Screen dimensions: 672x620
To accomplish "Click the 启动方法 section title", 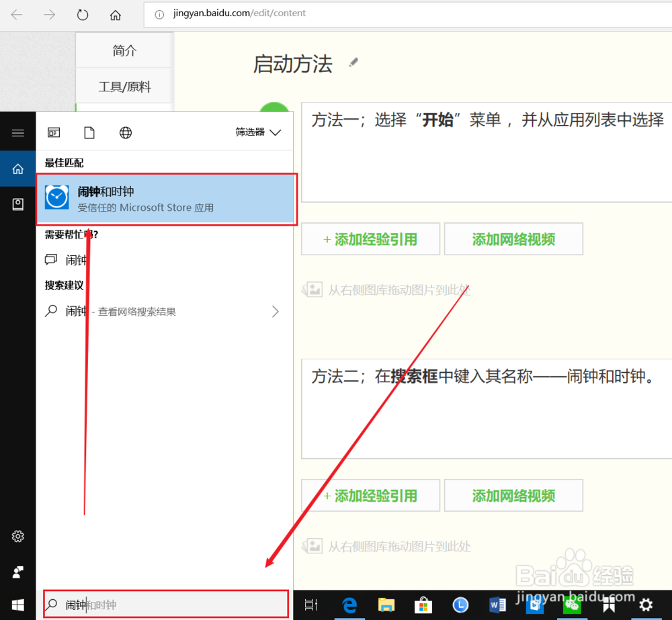I will pyautogui.click(x=293, y=64).
